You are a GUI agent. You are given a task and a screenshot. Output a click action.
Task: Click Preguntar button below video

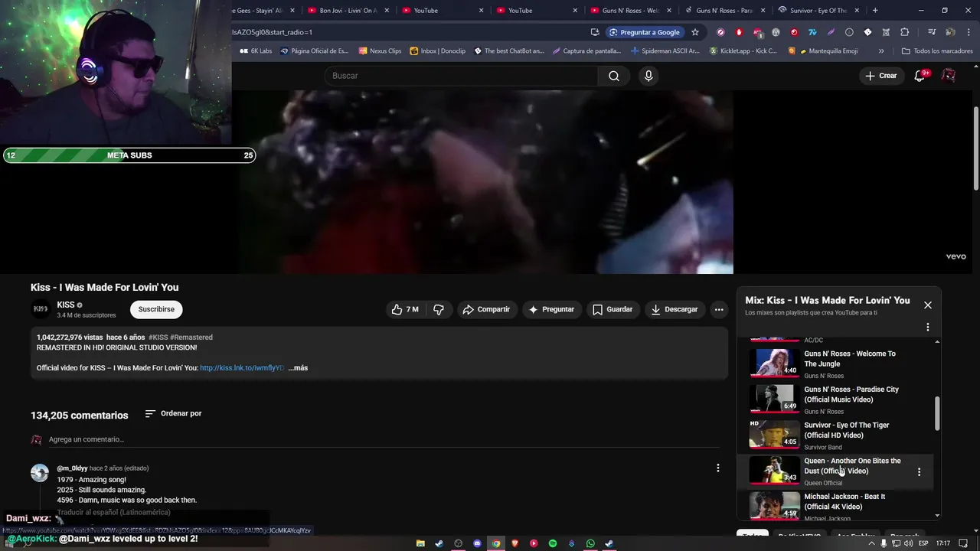tap(551, 309)
